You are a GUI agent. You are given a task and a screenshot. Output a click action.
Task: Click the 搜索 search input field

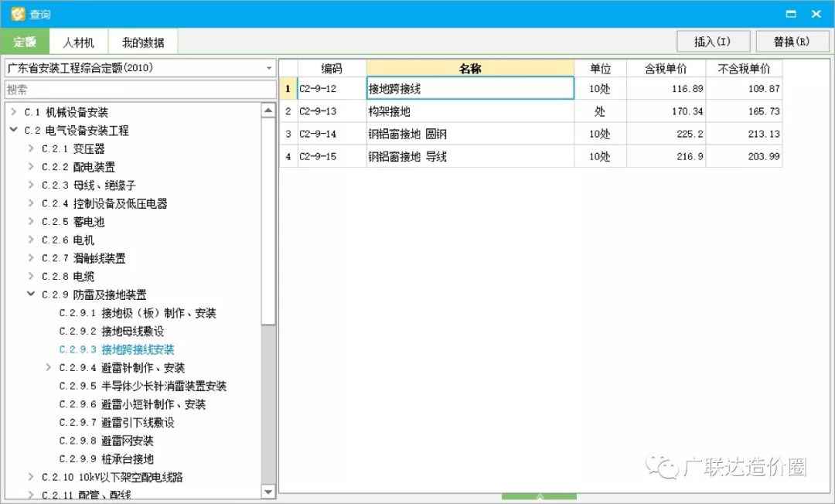click(x=139, y=90)
